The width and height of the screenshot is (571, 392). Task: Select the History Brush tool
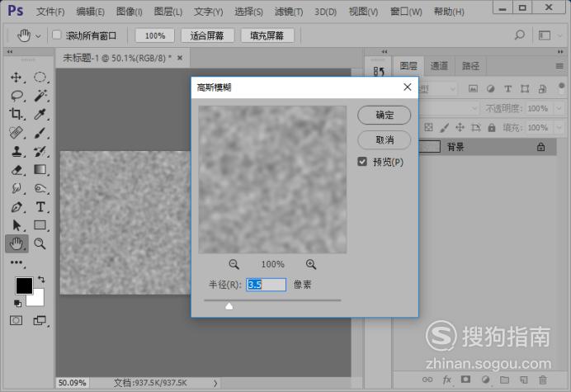coord(40,151)
